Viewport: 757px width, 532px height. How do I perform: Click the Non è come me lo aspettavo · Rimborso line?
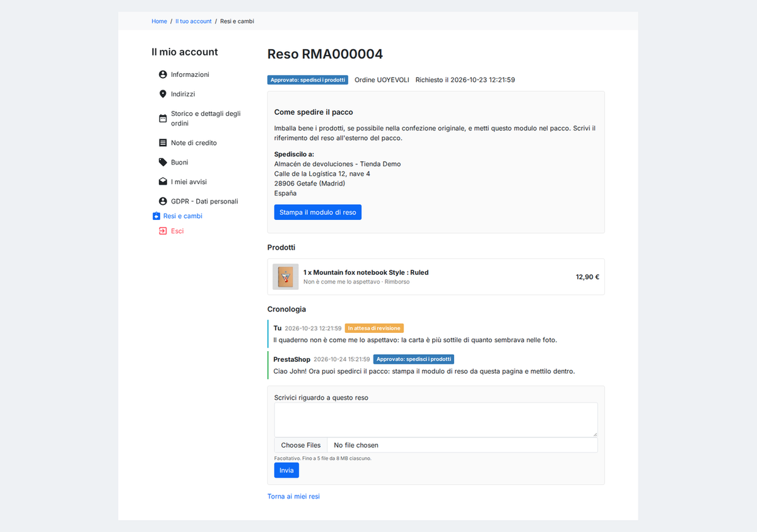tap(356, 282)
